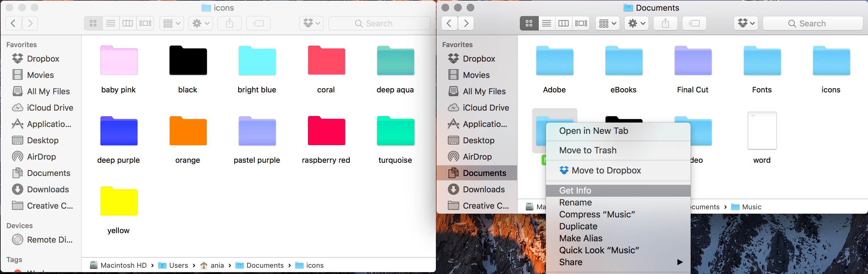Select the baby pink folder
868x274 pixels.
pyautogui.click(x=119, y=60)
